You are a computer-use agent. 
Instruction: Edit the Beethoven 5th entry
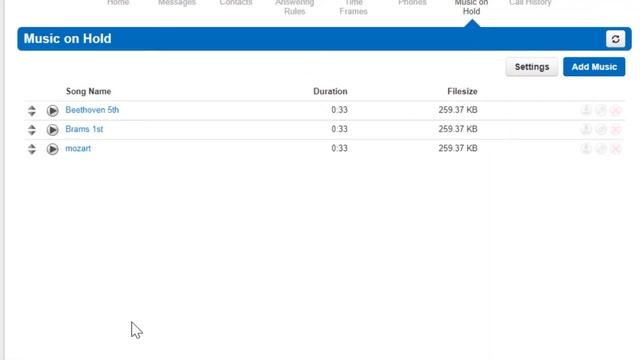(601, 110)
